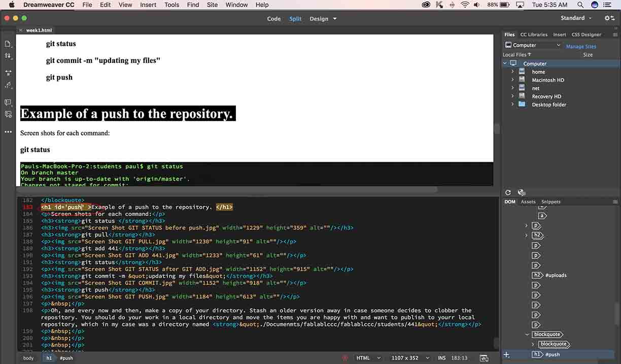Open the Notification Center list icon
This screenshot has height=364, width=621.
(x=607, y=5)
